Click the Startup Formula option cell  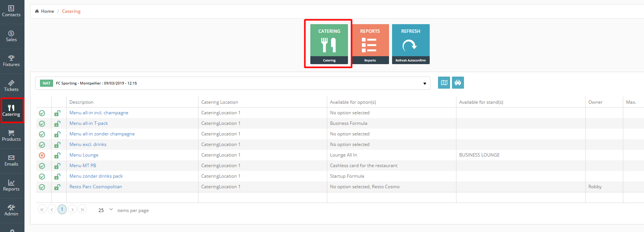click(x=347, y=176)
